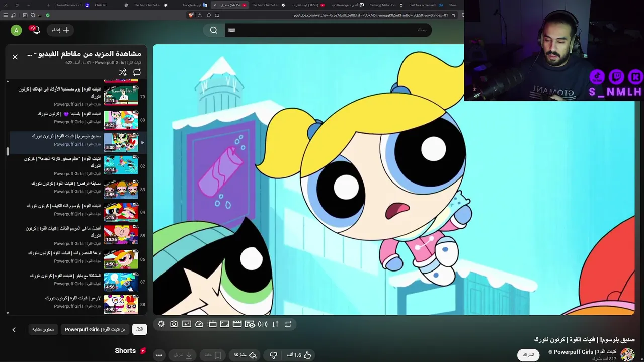Open playlist item بلوسوم فتاة الكهف
The height and width of the screenshot is (362, 644).
pyautogui.click(x=77, y=211)
